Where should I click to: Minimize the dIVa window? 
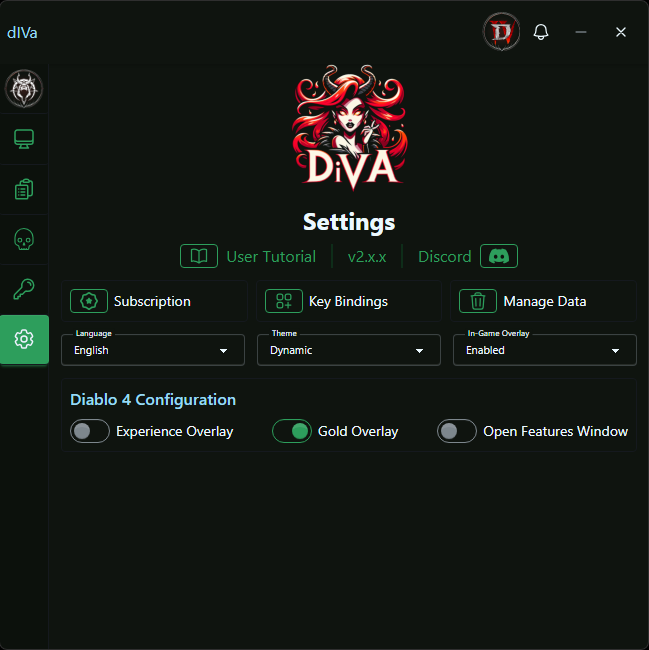[x=581, y=32]
